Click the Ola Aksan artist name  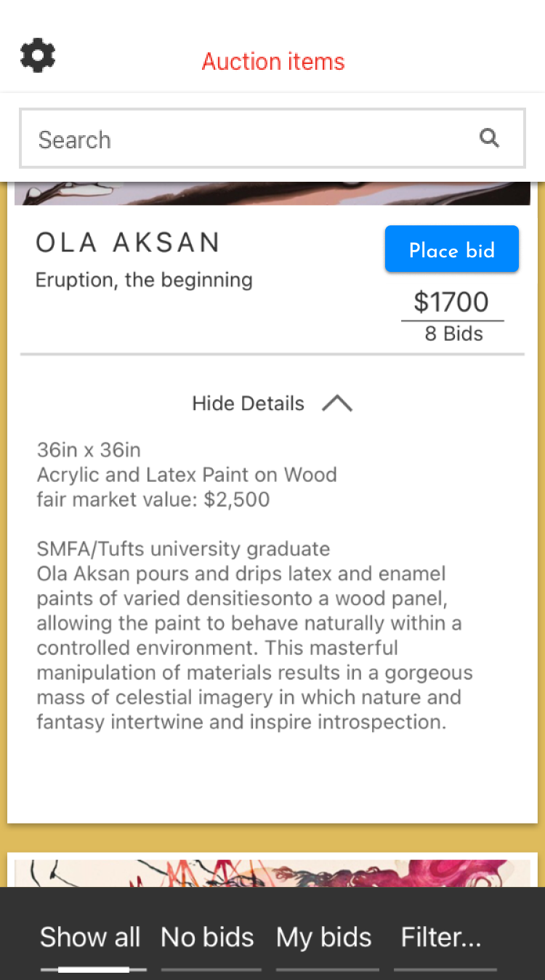tap(129, 243)
